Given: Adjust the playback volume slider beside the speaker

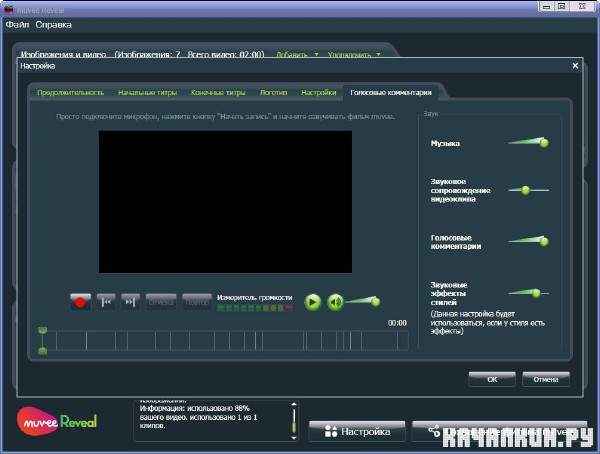Looking at the screenshot, I should click(x=363, y=302).
